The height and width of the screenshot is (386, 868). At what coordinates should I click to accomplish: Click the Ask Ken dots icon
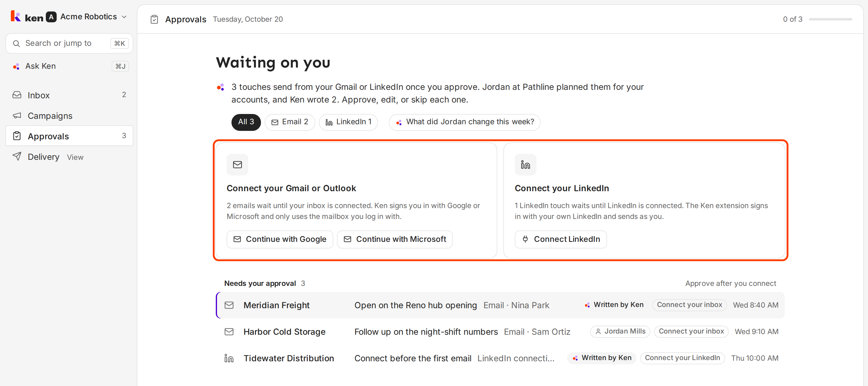pyautogui.click(x=16, y=66)
